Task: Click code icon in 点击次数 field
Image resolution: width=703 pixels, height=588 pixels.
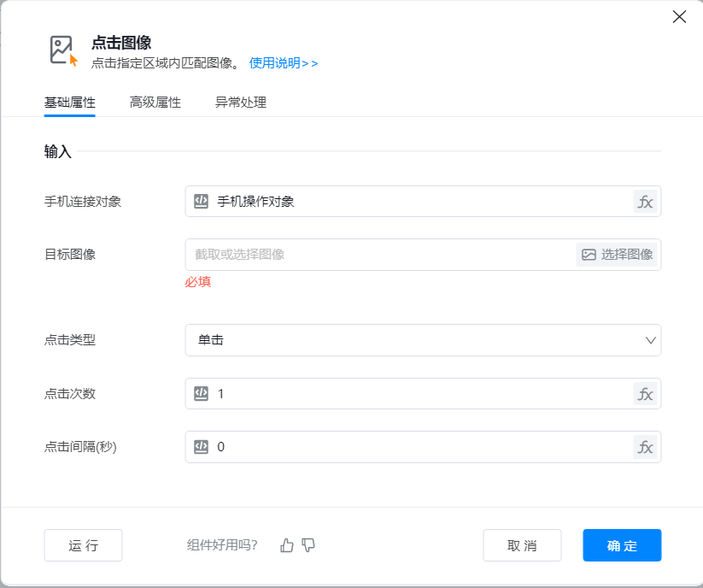Action: click(x=202, y=394)
